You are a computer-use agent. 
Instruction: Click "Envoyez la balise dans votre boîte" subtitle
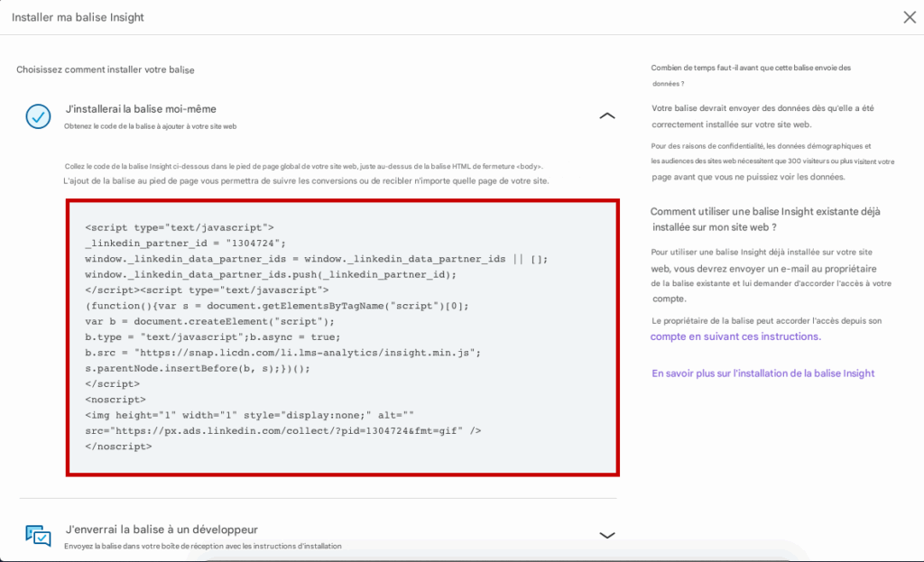203,546
